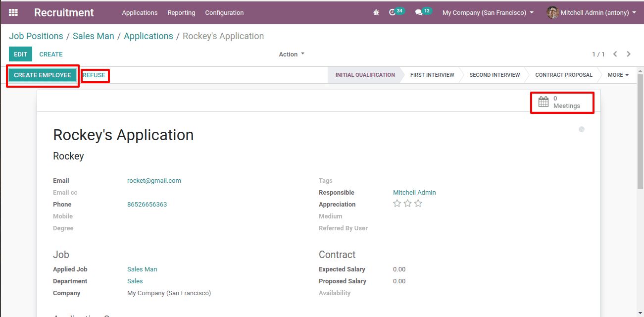
Task: Click the Mitchell Admin avatar picture
Action: (552, 12)
